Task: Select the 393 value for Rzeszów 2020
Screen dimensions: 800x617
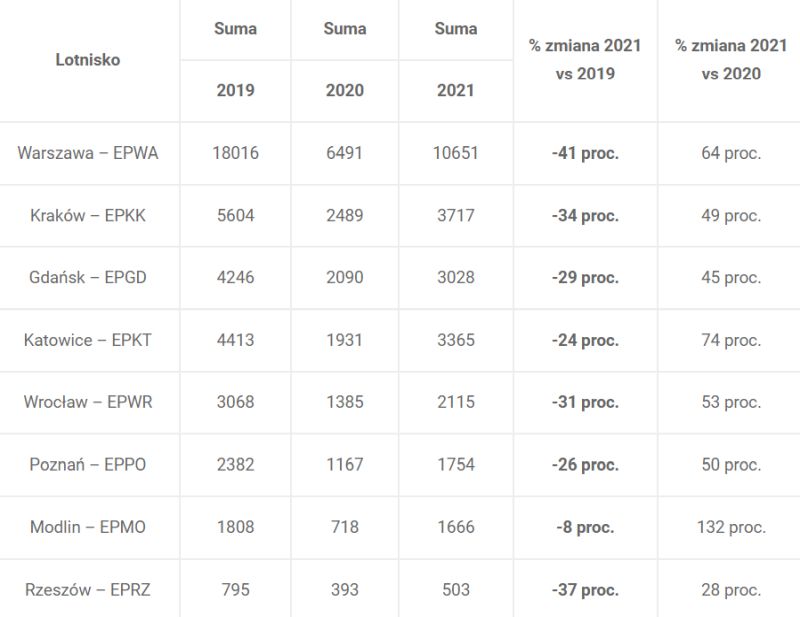Action: 345,590
